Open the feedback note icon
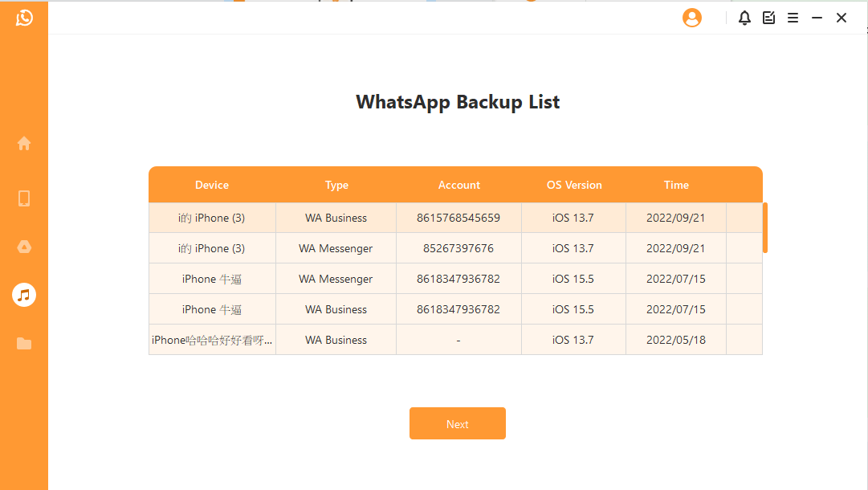Viewport: 868px width, 490px height. pyautogui.click(x=768, y=18)
